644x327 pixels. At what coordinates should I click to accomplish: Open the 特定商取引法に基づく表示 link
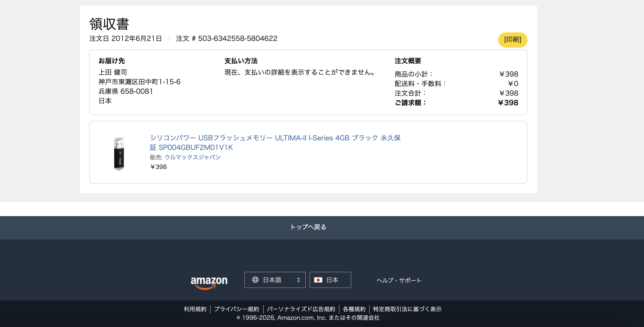[407, 309]
